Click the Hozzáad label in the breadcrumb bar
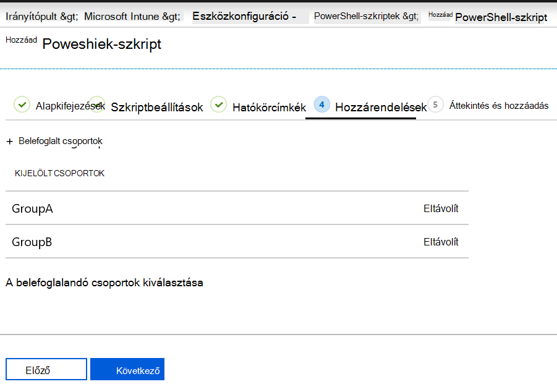 tap(441, 14)
